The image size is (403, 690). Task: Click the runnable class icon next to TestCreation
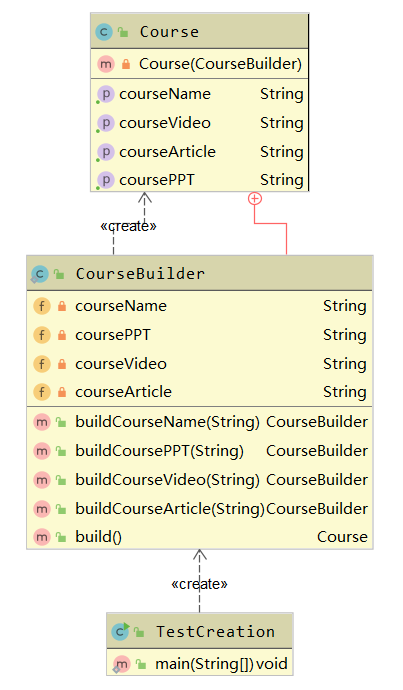[x=120, y=632]
